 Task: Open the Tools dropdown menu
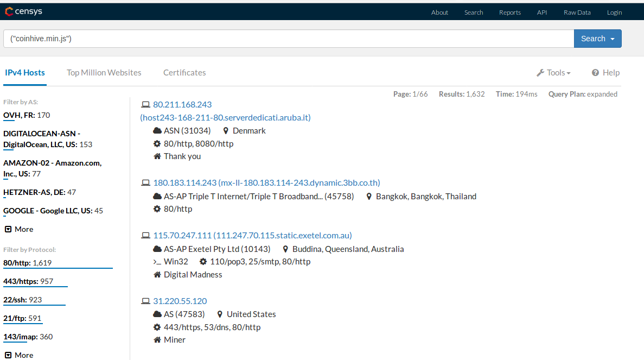click(x=553, y=73)
